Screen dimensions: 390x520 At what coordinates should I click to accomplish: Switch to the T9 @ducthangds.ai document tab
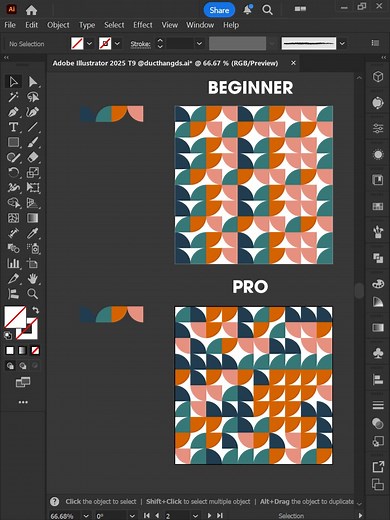(165, 63)
